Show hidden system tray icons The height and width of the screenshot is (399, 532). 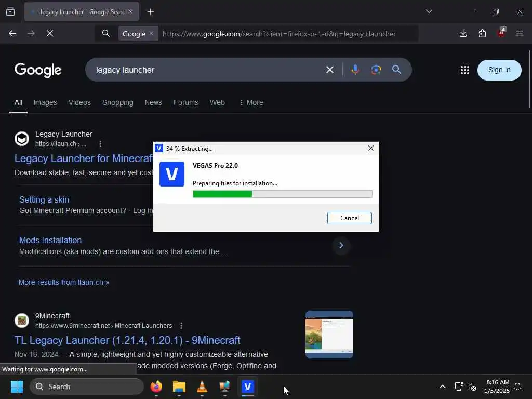[443, 387]
